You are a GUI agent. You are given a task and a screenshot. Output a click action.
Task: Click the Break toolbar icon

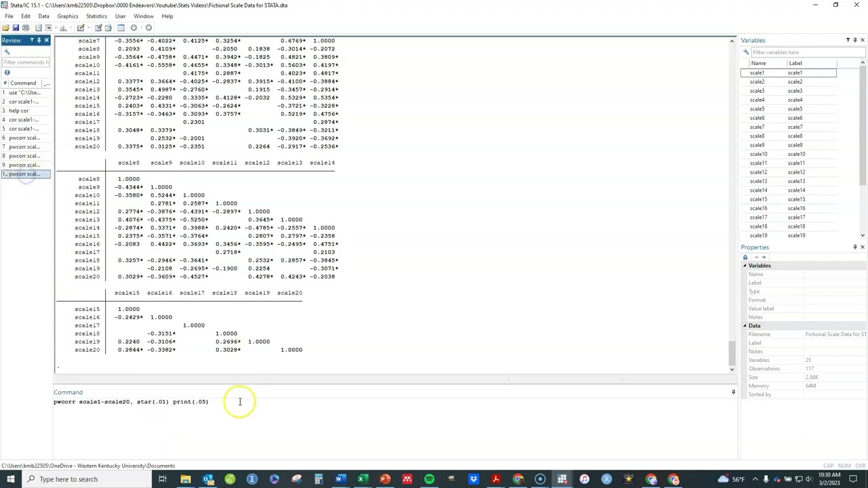(149, 28)
